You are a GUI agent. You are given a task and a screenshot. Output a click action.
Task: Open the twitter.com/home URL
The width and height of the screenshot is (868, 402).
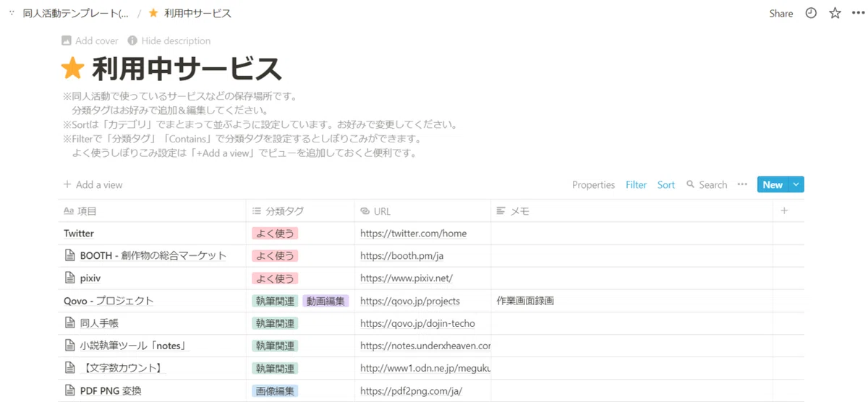click(x=413, y=234)
